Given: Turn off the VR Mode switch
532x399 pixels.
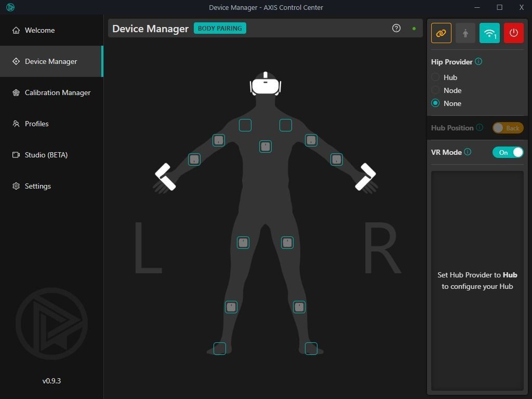Looking at the screenshot, I should pyautogui.click(x=508, y=152).
